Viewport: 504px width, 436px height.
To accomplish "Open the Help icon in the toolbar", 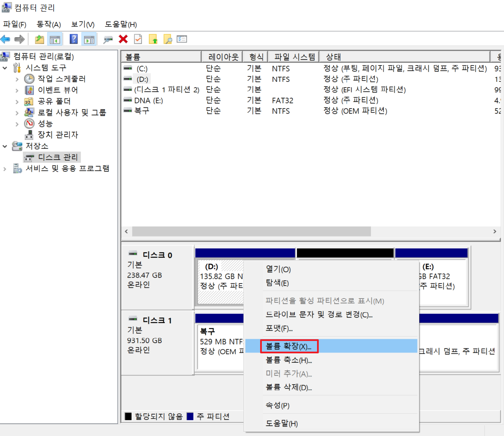I will [x=74, y=39].
